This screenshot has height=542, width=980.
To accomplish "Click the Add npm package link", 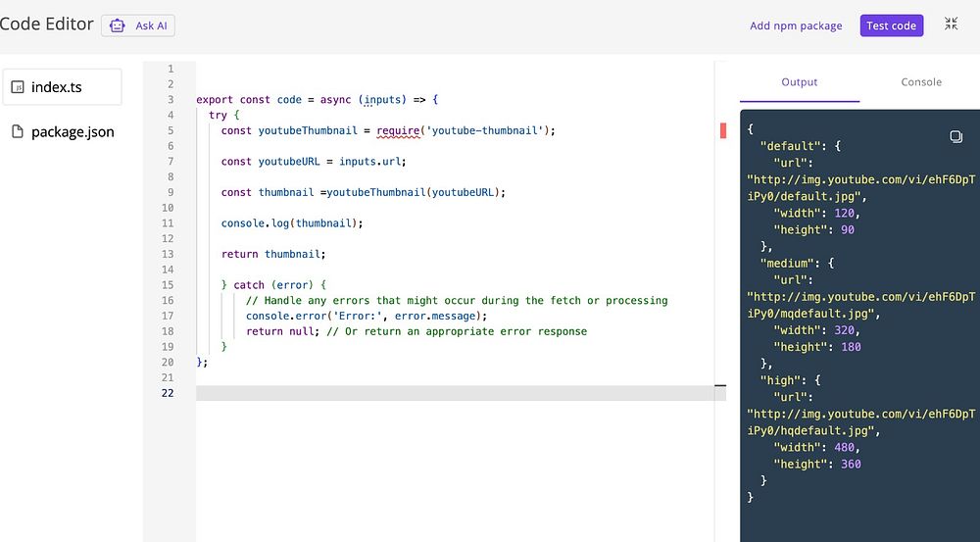I will 796,25.
